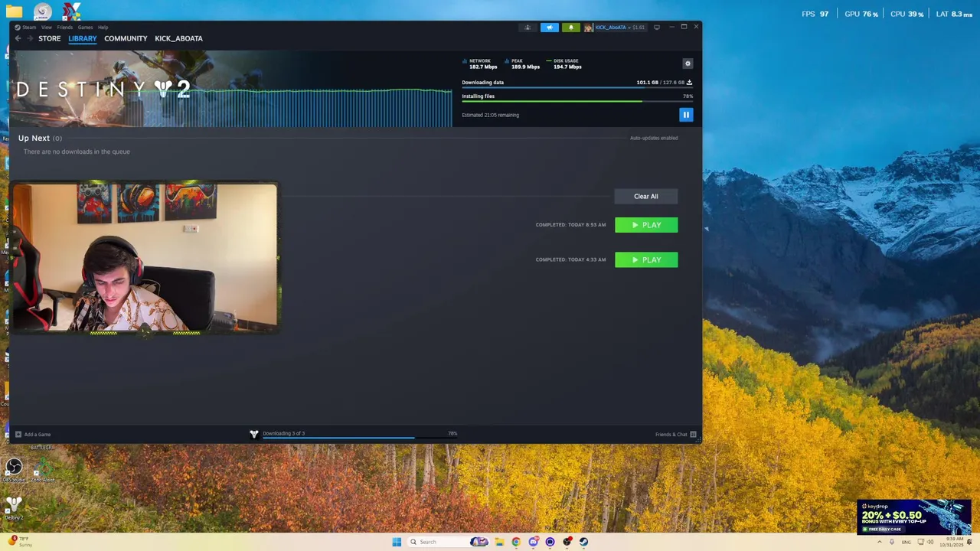Go to the COMMUNITY tab

126,38
